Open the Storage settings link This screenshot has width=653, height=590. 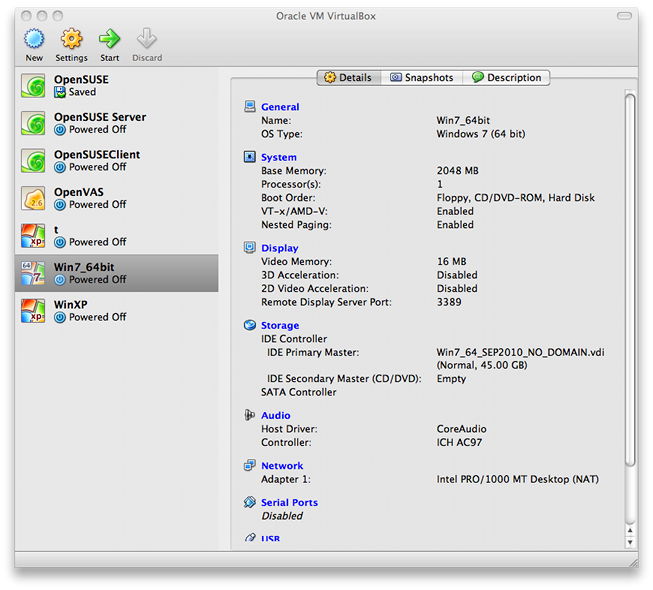tap(280, 326)
